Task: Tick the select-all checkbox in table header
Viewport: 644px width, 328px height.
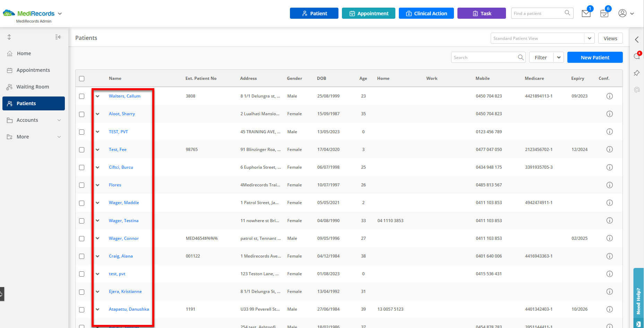Action: (82, 78)
